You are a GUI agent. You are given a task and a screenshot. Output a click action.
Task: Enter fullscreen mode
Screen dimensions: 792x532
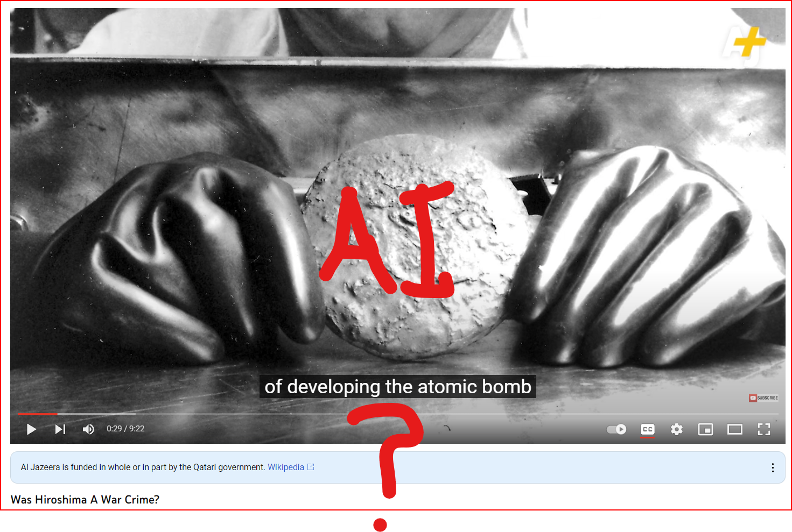(x=763, y=429)
